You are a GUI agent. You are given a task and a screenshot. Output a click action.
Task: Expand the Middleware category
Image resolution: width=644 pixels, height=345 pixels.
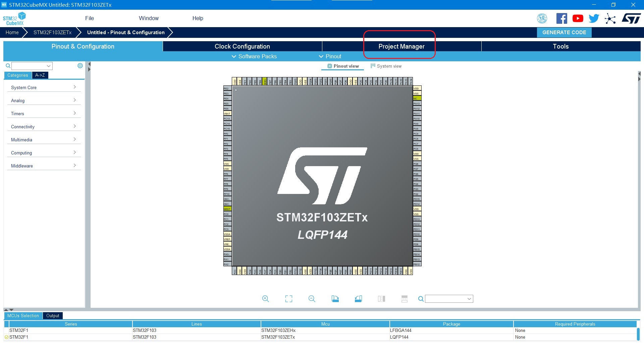click(x=44, y=166)
